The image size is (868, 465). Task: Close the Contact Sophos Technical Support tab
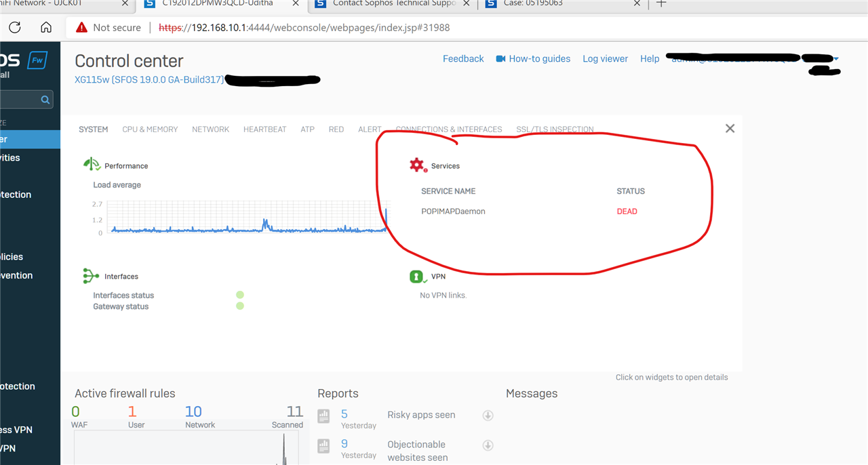point(468,3)
